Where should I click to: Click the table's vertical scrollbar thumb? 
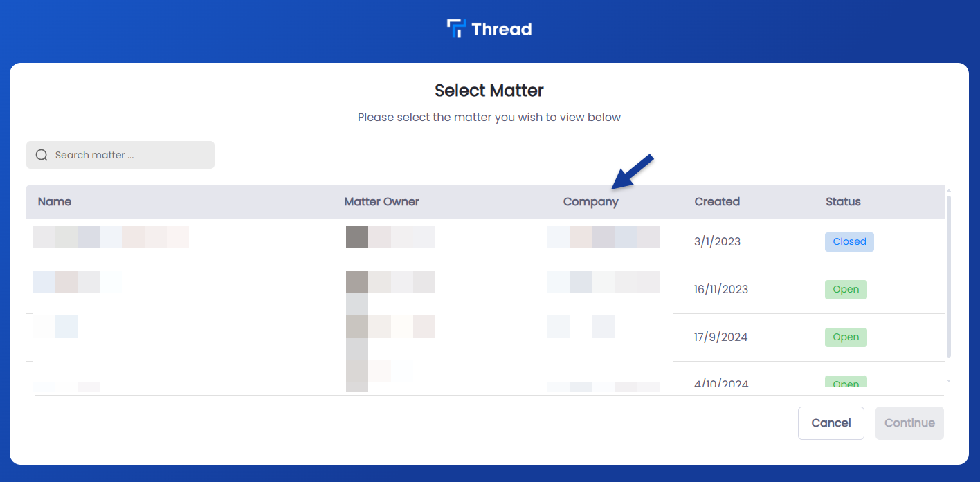point(949,277)
